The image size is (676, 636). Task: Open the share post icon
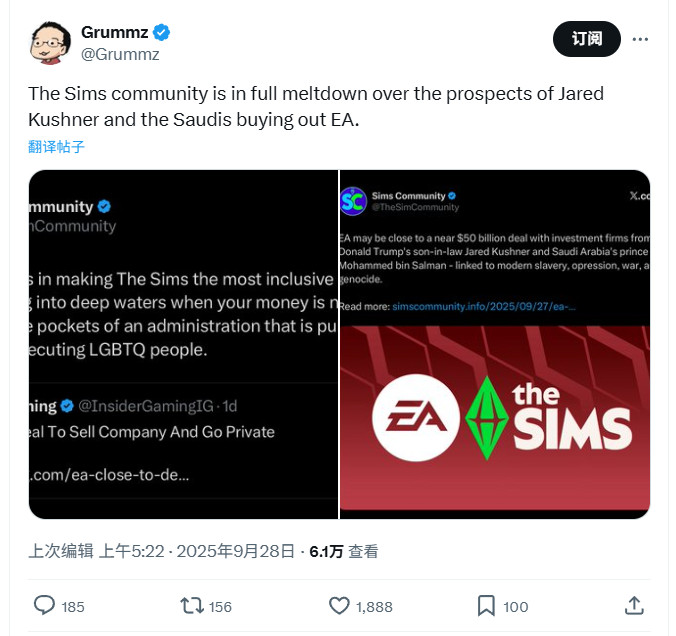click(633, 605)
